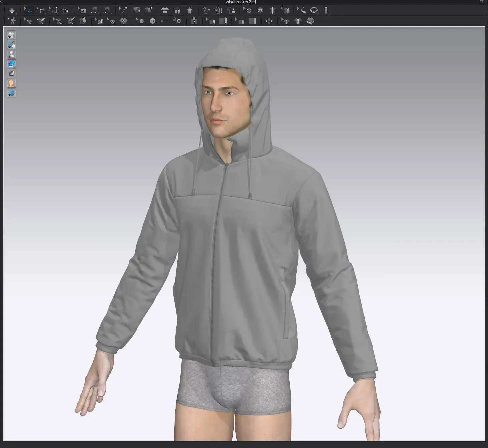
Task: Select the free sewing tool
Action: (x=70, y=21)
